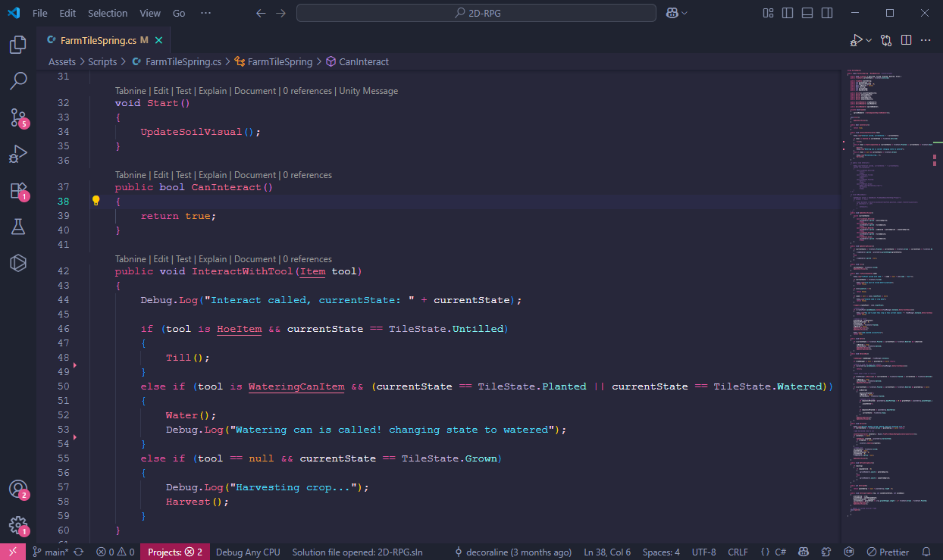Open the Source Control view
Screen dimensions: 943x560
pos(18,117)
